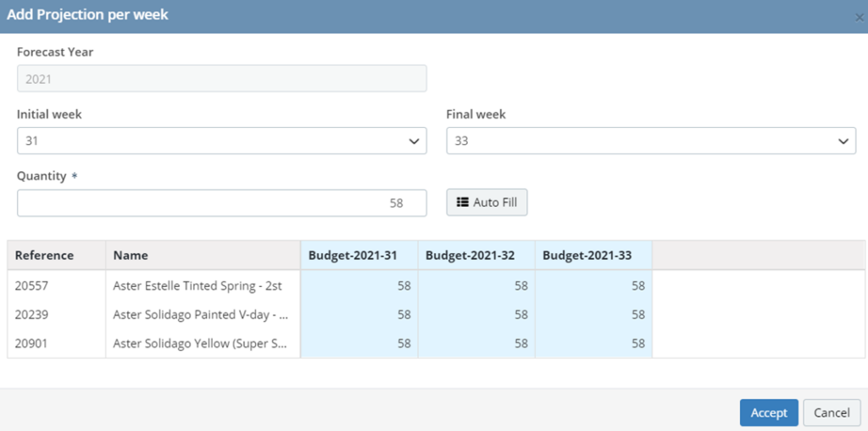Edit Budget-2021-31 value for row 20901

point(359,343)
